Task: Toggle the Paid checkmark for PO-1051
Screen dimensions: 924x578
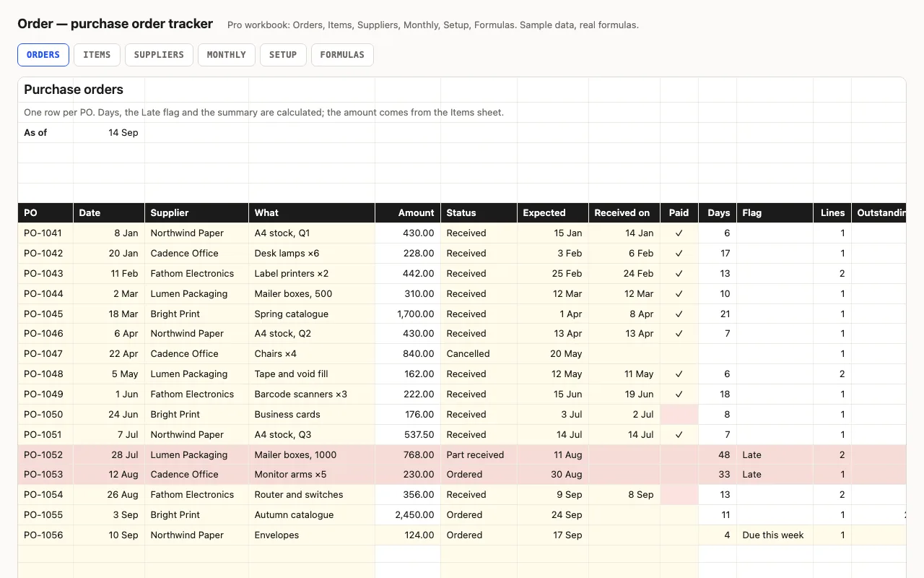Action: (x=679, y=435)
